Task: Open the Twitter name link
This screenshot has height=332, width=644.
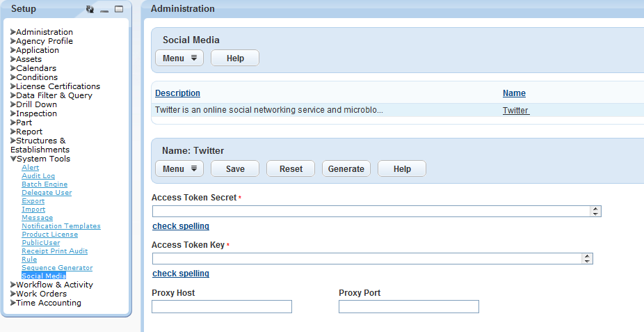Action: [515, 111]
